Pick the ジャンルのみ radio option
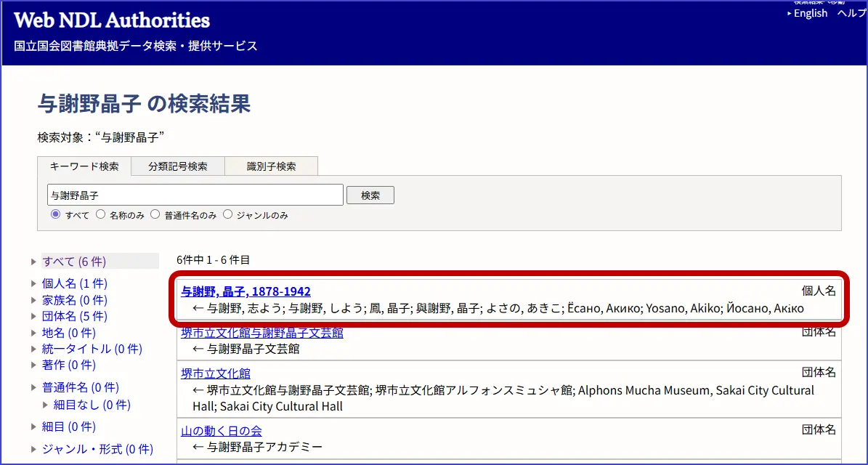Viewport: 868px width, 465px height. pos(228,215)
